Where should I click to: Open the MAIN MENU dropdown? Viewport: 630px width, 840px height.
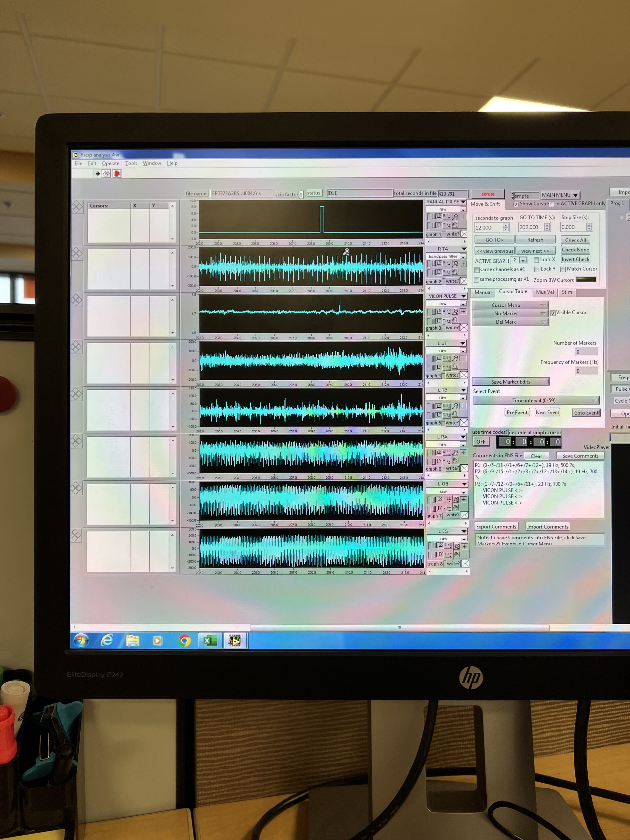point(560,195)
